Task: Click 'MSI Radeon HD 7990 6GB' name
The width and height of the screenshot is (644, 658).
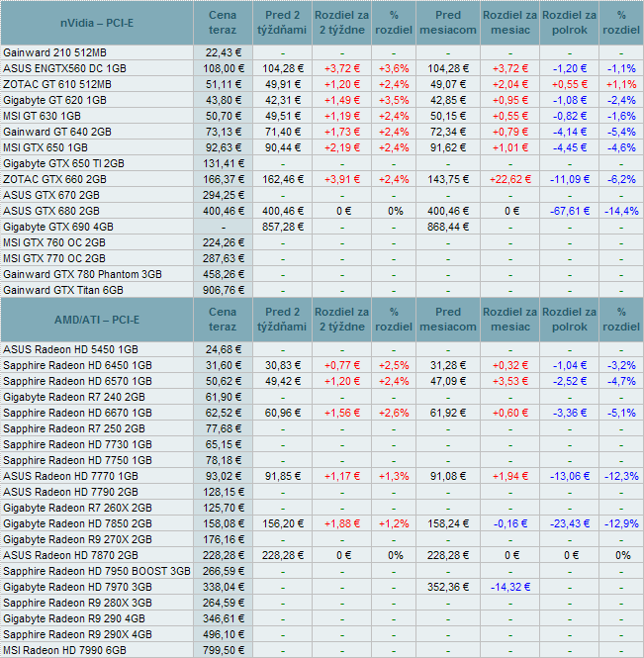Action: point(64,650)
